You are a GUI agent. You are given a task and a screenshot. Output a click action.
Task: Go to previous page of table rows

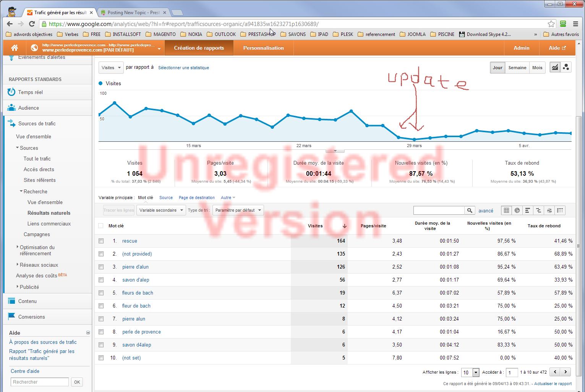(555, 372)
